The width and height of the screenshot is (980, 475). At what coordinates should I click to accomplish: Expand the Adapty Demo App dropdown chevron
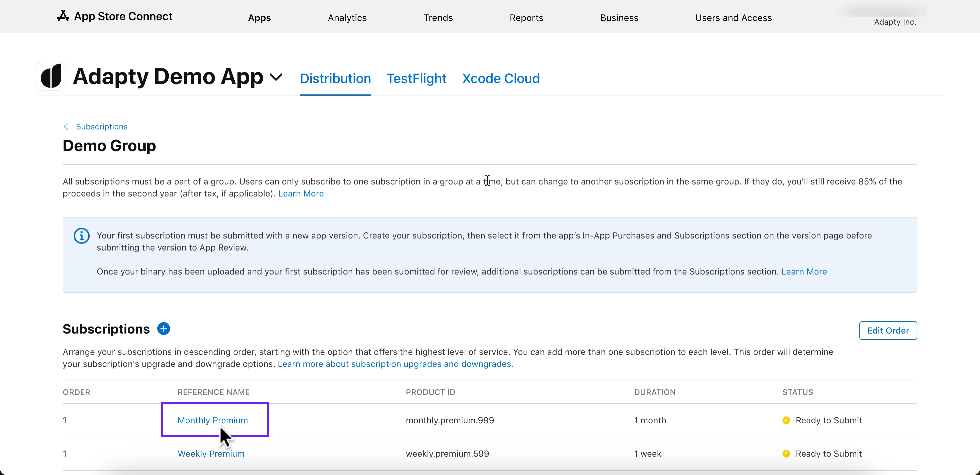[x=276, y=77]
